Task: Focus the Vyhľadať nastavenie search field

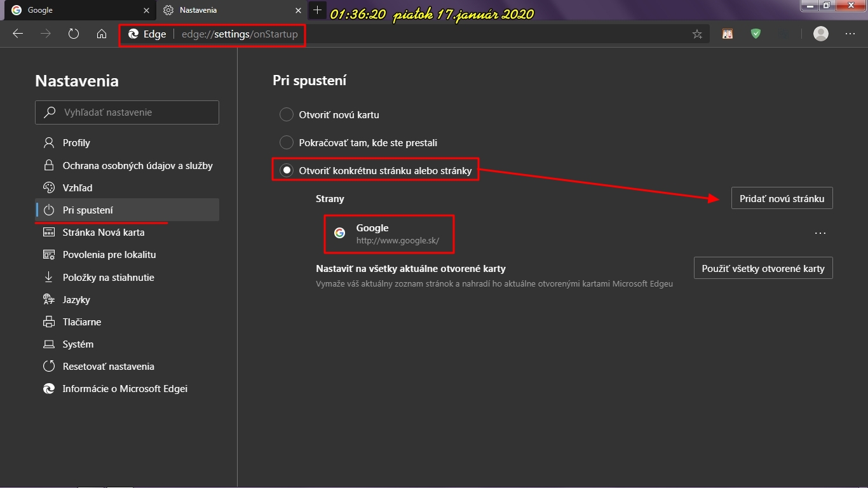Action: point(127,112)
